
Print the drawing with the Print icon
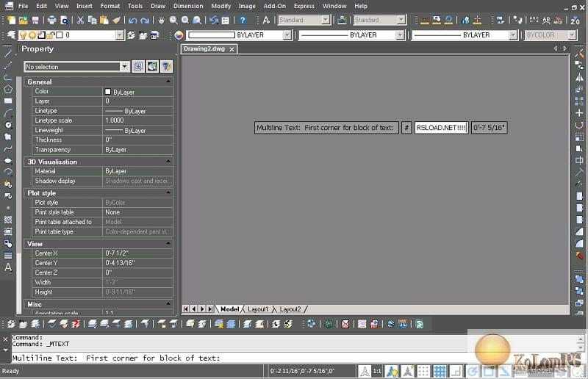[51, 20]
